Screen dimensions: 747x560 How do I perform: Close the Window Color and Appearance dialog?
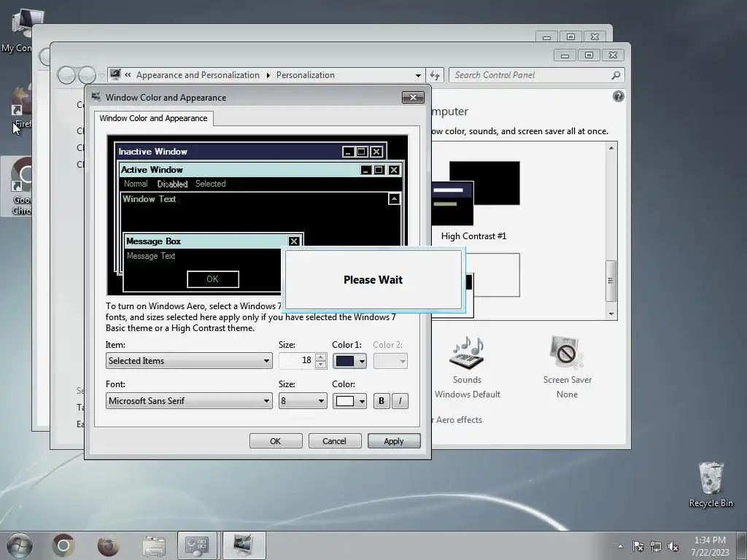pyautogui.click(x=413, y=97)
